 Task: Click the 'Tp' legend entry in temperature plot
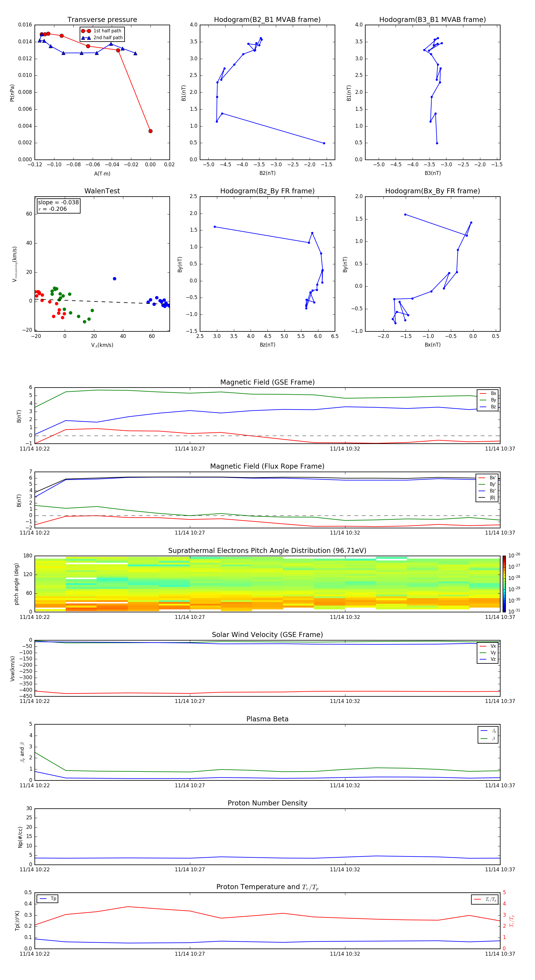[48, 899]
